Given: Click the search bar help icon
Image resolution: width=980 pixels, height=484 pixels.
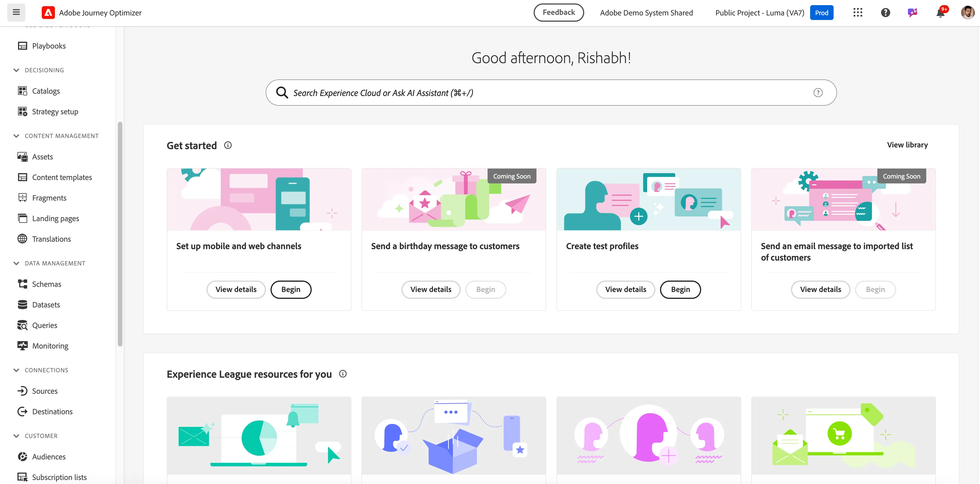Looking at the screenshot, I should tap(818, 93).
